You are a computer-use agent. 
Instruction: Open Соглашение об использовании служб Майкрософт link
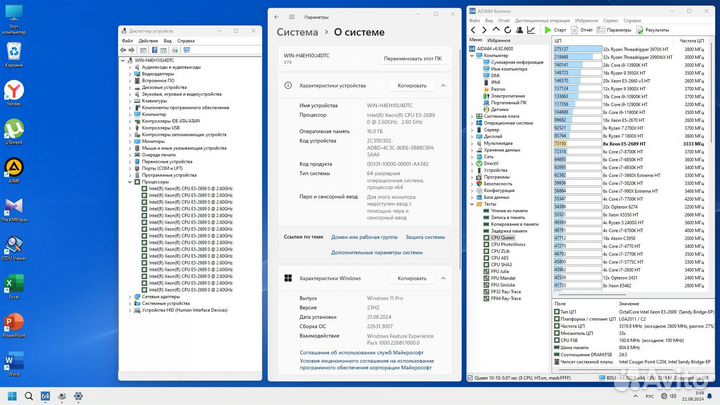(361, 353)
